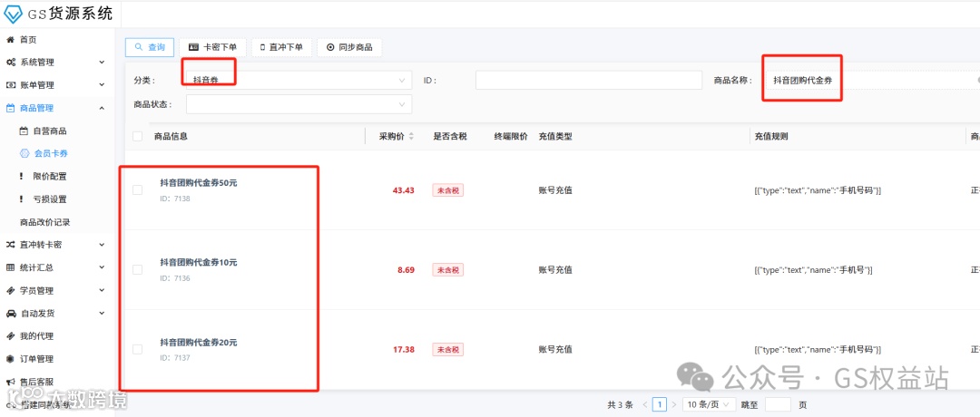The image size is (980, 417).
Task: Collapse the 商品管理 menu chevron
Action: pos(102,108)
